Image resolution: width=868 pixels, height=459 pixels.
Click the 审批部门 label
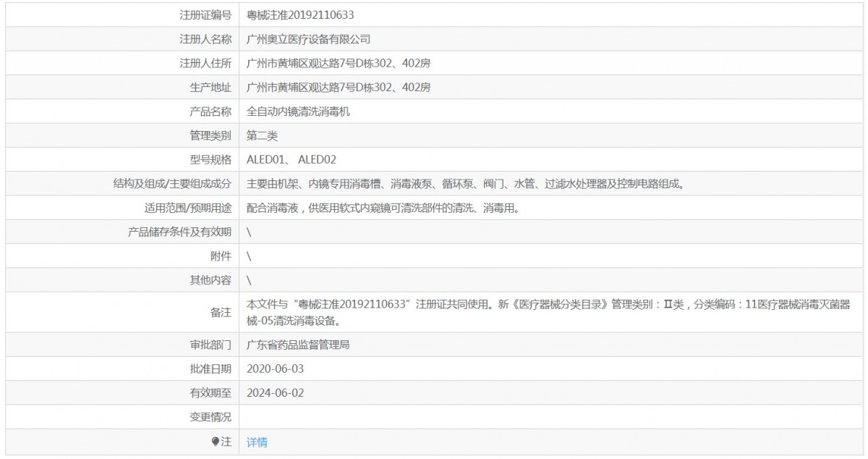(x=211, y=345)
